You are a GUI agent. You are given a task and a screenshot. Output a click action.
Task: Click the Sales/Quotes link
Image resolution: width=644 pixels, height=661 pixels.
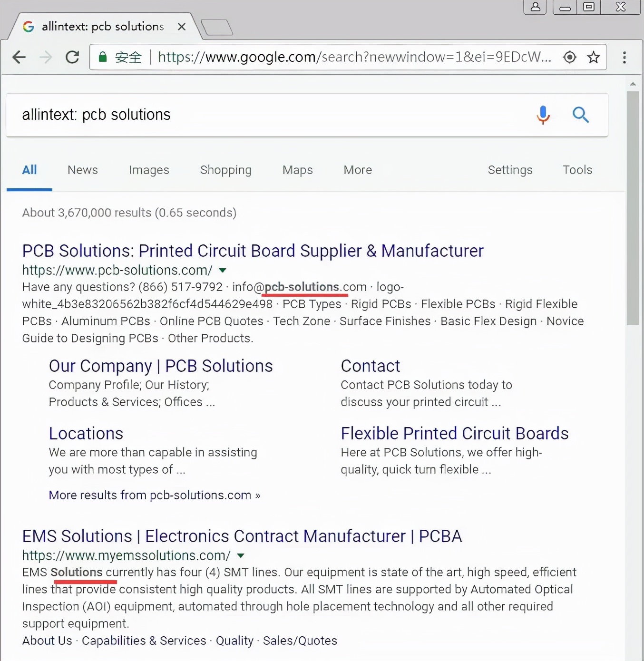[x=300, y=641]
